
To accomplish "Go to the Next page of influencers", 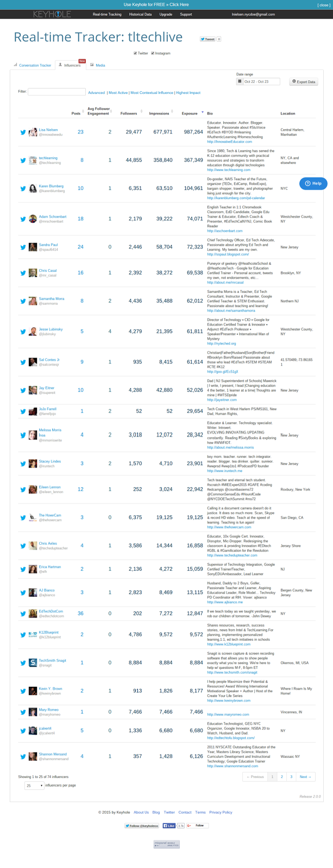I will point(306,777).
